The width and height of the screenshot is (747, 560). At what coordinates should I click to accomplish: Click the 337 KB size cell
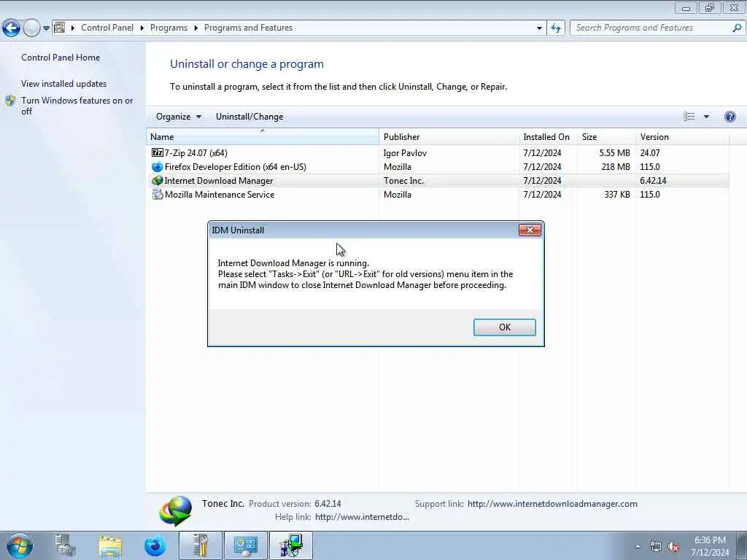coord(617,194)
